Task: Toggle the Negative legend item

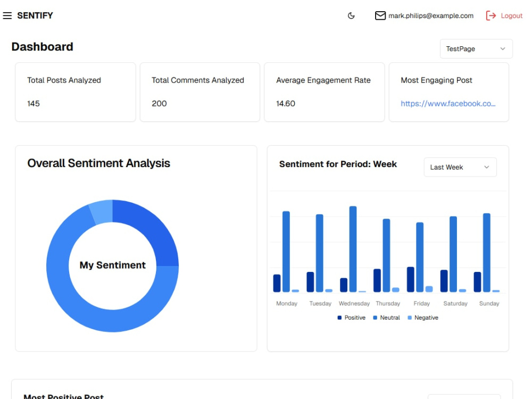Action: point(423,318)
